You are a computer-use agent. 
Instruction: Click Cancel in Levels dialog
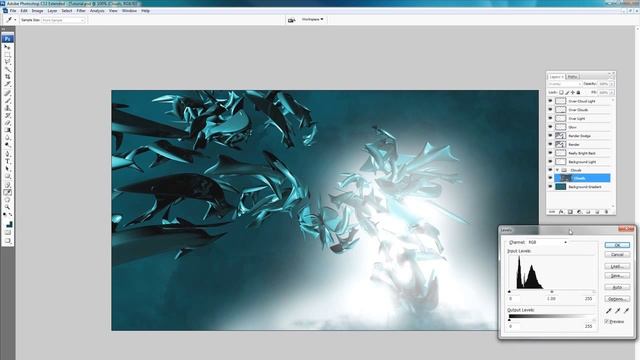617,254
